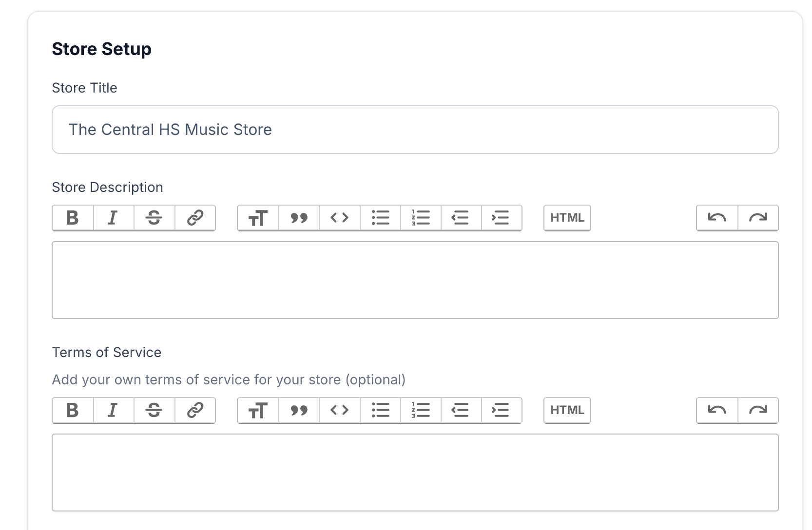Switch Terms of Service editor to HTML mode
The image size is (812, 530).
tap(567, 410)
